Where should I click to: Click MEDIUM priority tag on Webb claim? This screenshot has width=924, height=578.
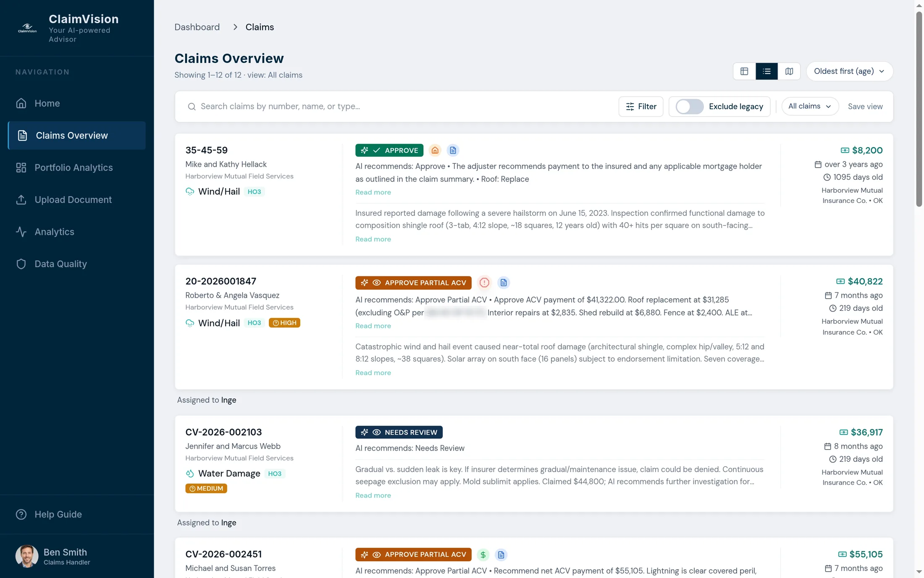pos(206,489)
